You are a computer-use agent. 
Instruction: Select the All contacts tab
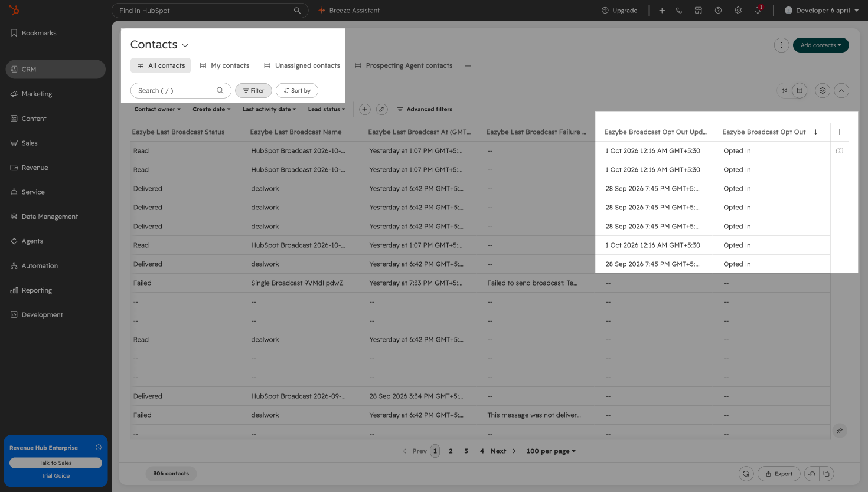tap(161, 66)
